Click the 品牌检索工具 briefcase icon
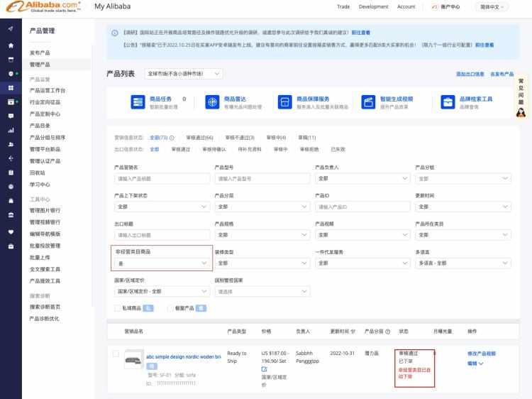This screenshot has width=532, height=399. [x=448, y=102]
